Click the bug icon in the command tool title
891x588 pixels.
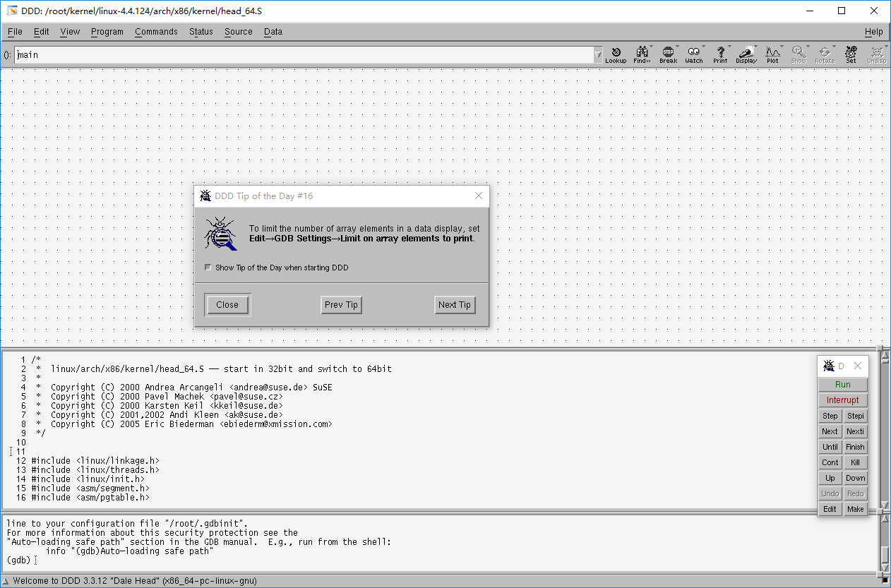(827, 366)
